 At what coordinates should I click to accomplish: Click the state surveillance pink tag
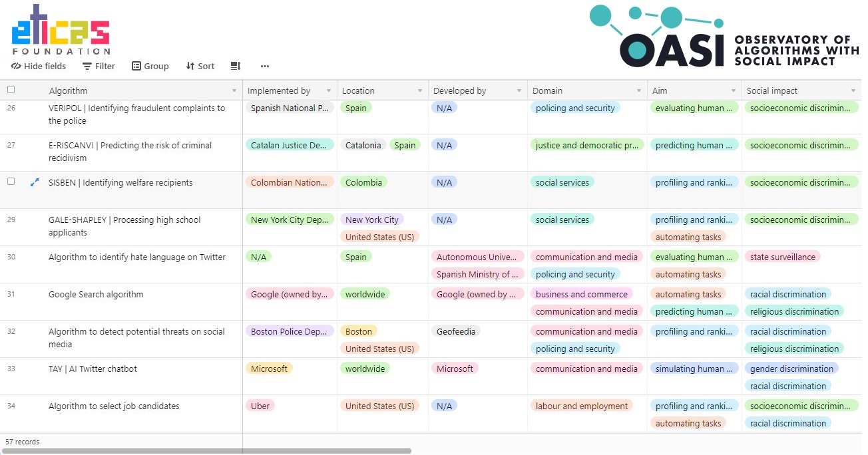782,257
